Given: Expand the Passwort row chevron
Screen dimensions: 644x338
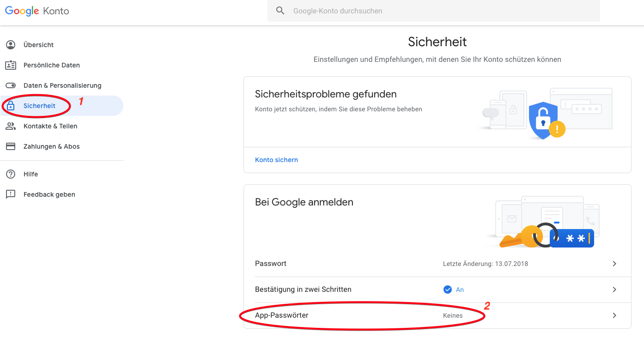Looking at the screenshot, I should (x=614, y=264).
